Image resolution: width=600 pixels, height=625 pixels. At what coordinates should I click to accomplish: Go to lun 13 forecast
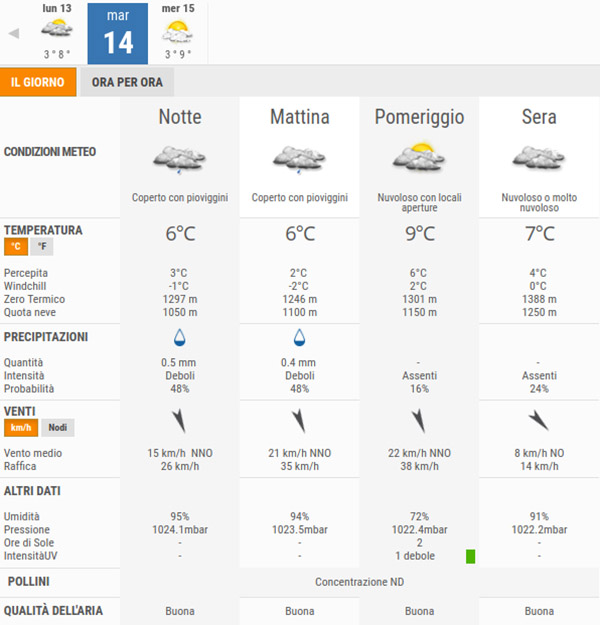coord(57,32)
